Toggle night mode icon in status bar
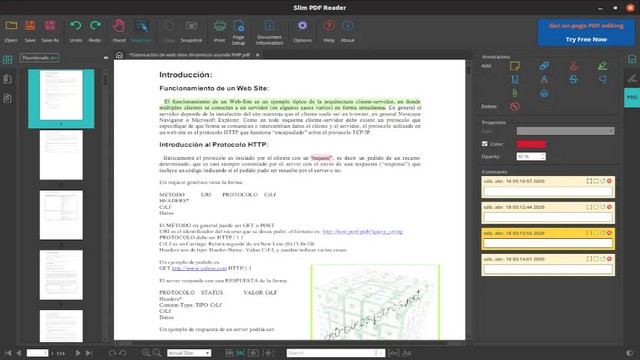Screen dimensions: 640x360 coord(630,353)
